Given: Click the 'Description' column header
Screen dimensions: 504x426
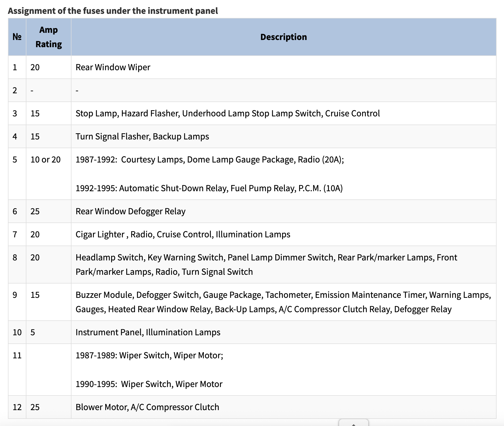Looking at the screenshot, I should click(283, 37).
